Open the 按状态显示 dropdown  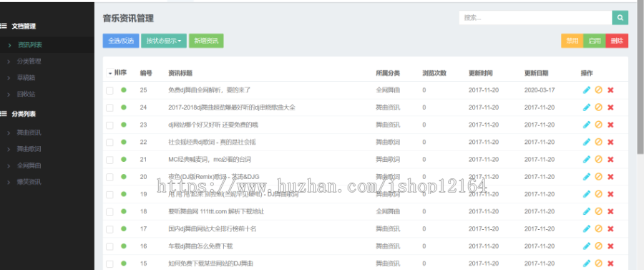(163, 41)
